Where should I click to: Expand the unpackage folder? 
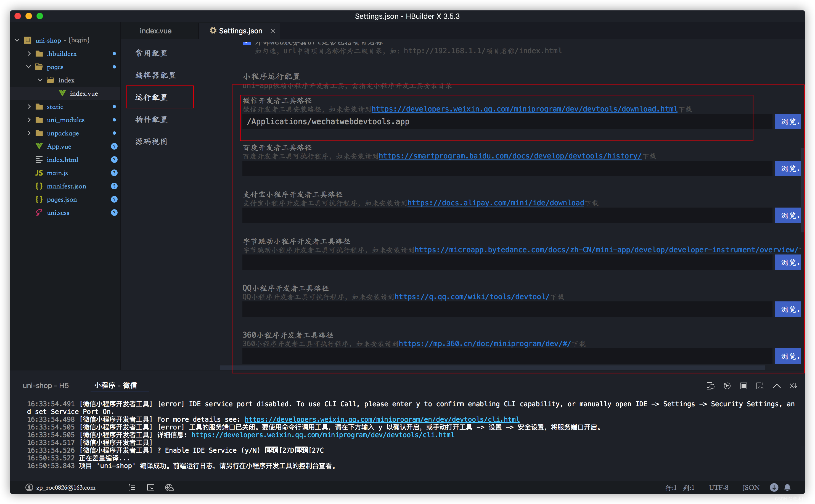29,133
